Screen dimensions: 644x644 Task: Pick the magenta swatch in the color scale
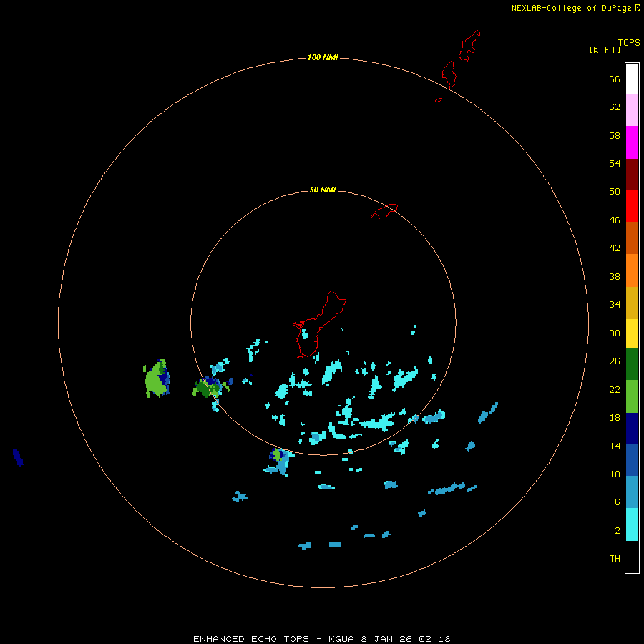pos(632,142)
